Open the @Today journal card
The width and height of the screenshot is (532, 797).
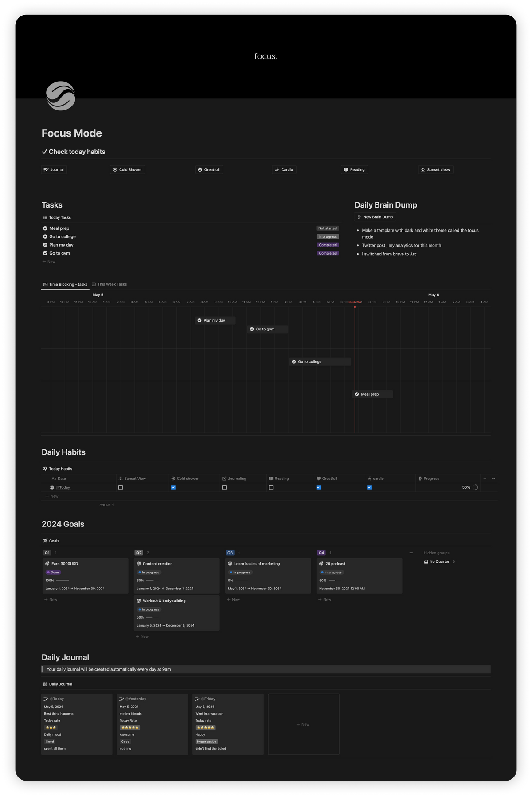[77, 724]
